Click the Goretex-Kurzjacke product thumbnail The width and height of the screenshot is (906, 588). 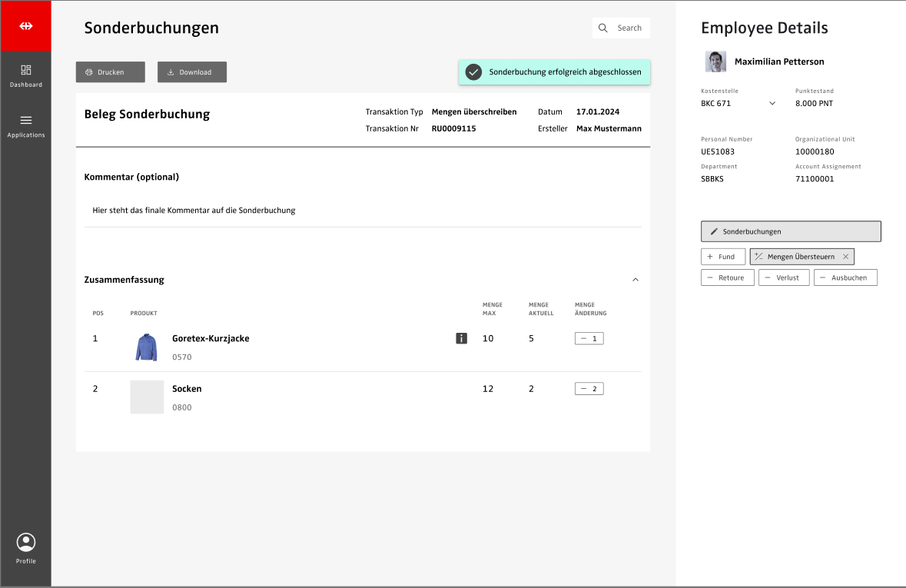click(146, 347)
